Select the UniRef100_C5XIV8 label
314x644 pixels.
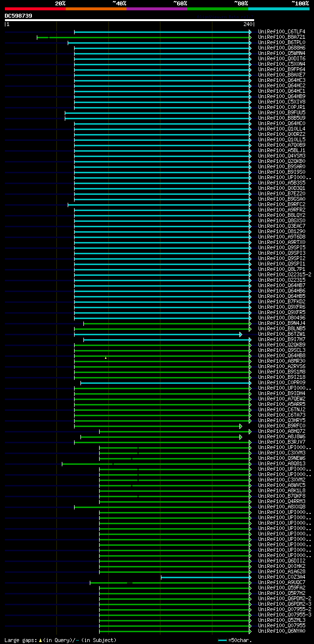[282, 102]
